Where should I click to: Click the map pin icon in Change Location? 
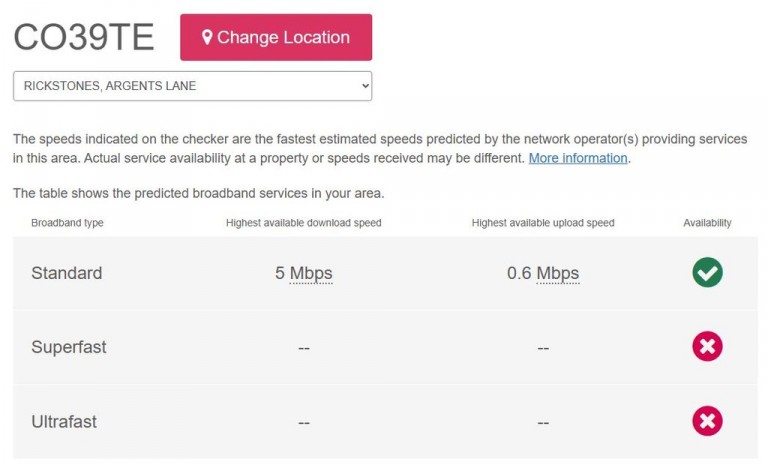pos(207,37)
